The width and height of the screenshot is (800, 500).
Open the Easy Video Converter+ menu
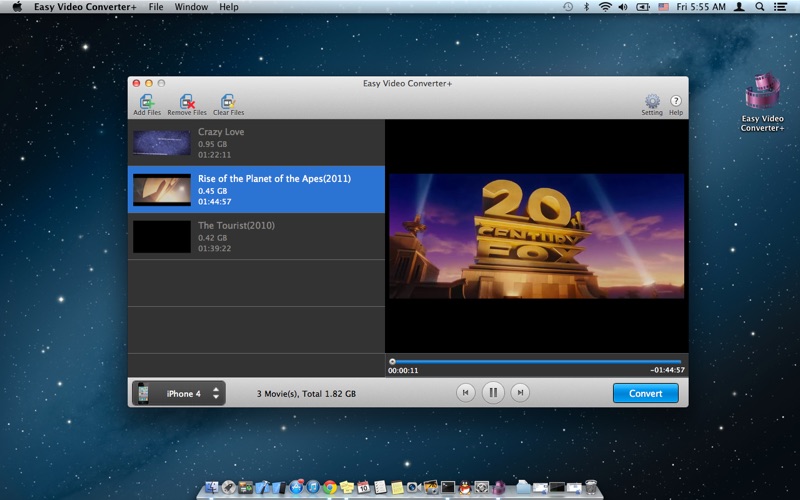coord(85,7)
